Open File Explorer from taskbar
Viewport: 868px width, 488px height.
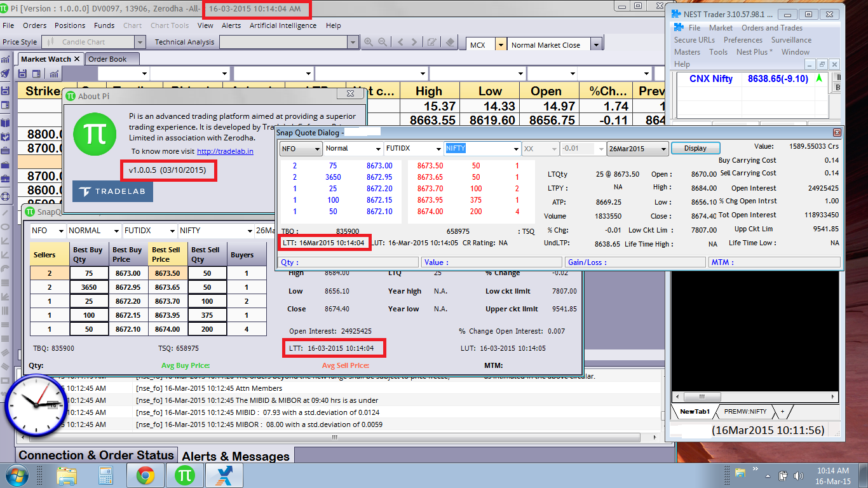(x=67, y=475)
